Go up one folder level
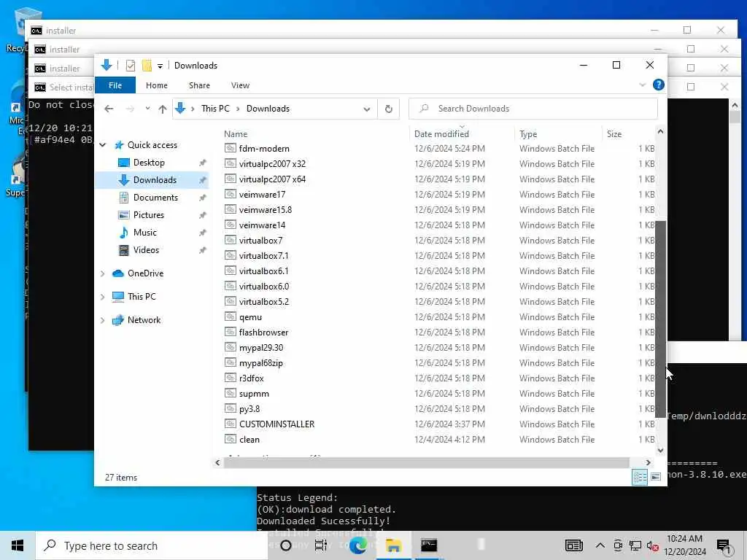The height and width of the screenshot is (560, 747). click(163, 109)
